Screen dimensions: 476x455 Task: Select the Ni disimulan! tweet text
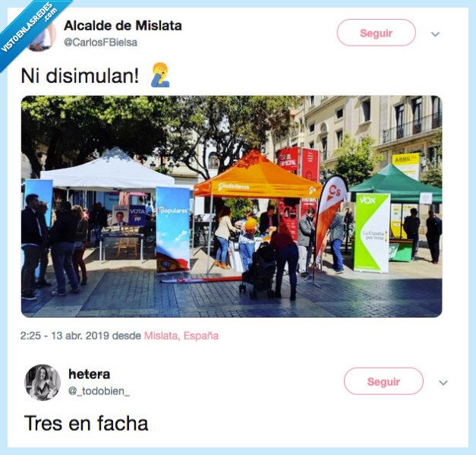click(80, 75)
